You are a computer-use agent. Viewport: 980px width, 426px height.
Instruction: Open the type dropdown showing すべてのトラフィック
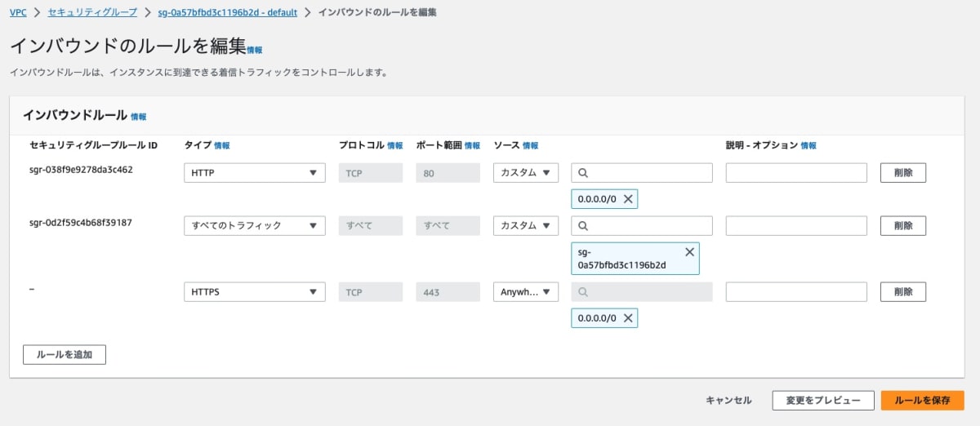pyautogui.click(x=255, y=225)
